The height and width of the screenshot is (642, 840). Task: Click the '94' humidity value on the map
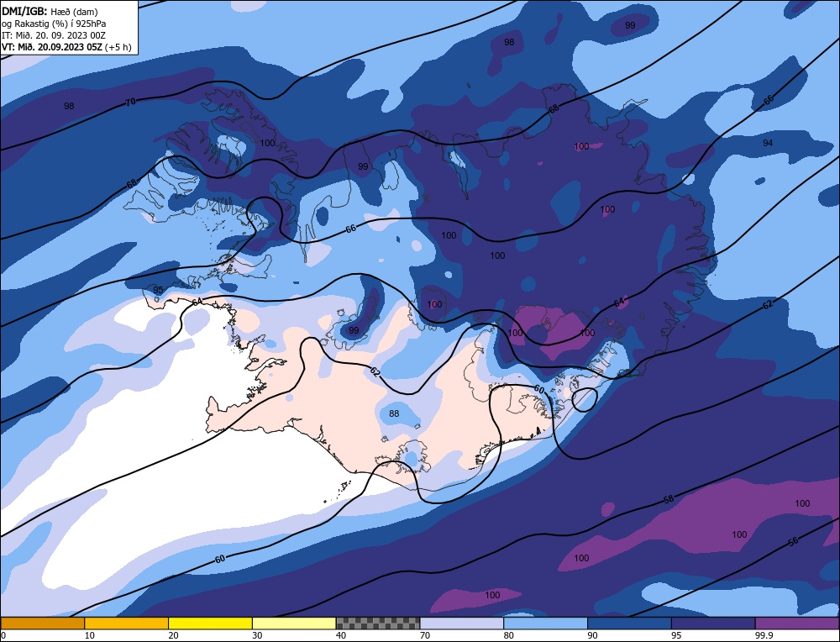click(x=768, y=143)
